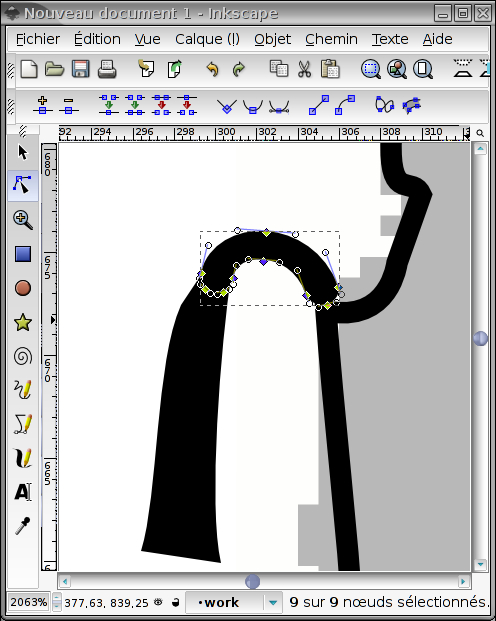Toggle the layer lock icon

175,602
